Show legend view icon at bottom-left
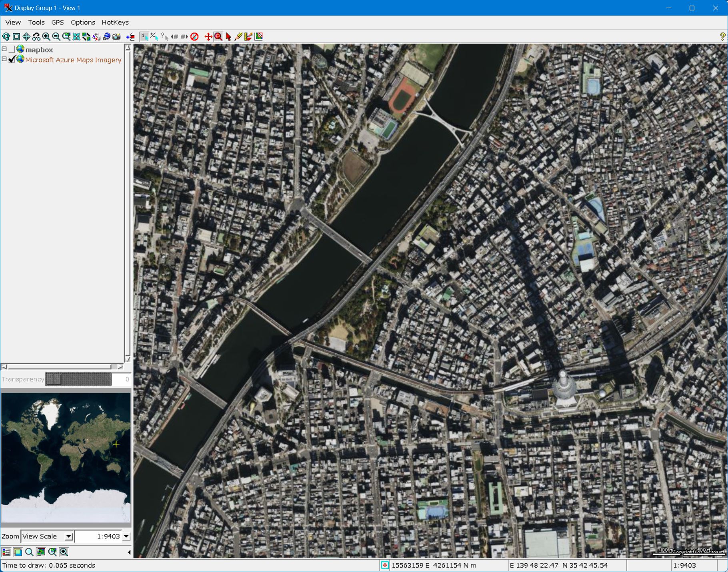The height and width of the screenshot is (572, 728). click(6, 552)
